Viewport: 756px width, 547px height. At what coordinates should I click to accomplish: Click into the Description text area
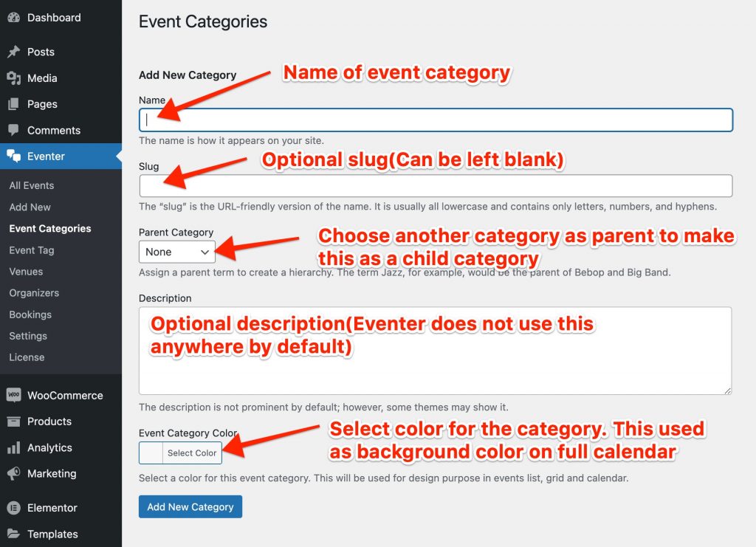[x=436, y=351]
